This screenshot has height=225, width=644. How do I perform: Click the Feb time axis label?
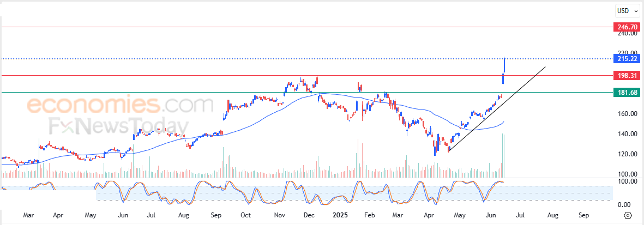370,215
